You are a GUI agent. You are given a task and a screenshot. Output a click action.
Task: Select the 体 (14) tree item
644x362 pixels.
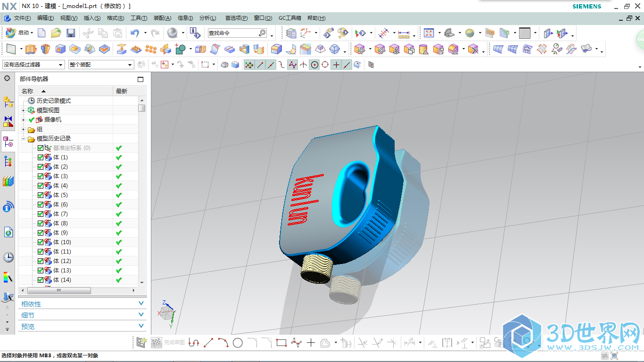(x=62, y=280)
